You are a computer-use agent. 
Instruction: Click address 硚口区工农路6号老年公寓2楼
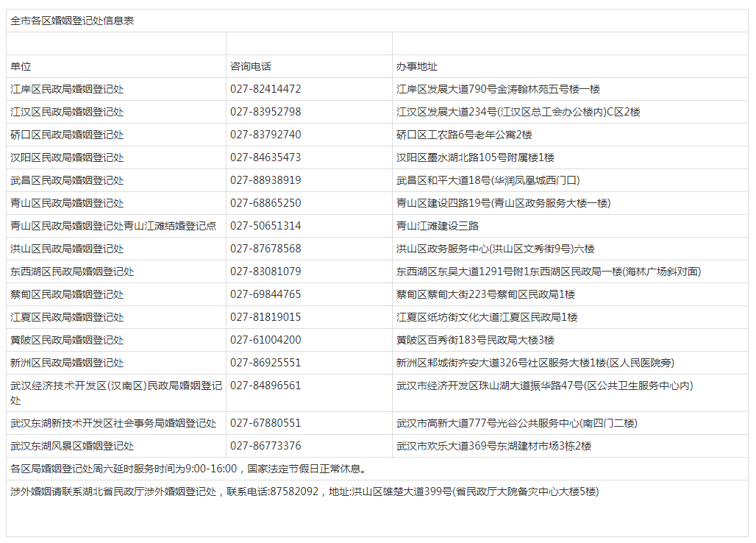pyautogui.click(x=464, y=135)
